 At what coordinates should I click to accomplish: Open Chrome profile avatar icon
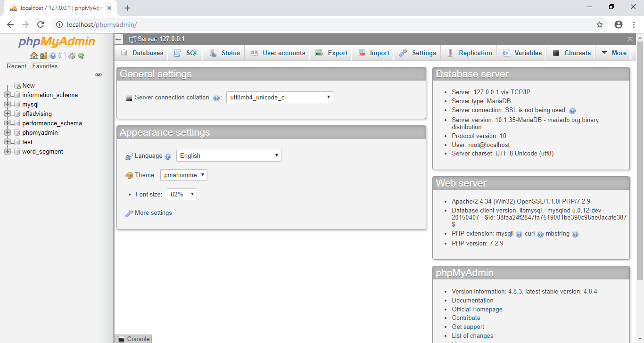[619, 24]
